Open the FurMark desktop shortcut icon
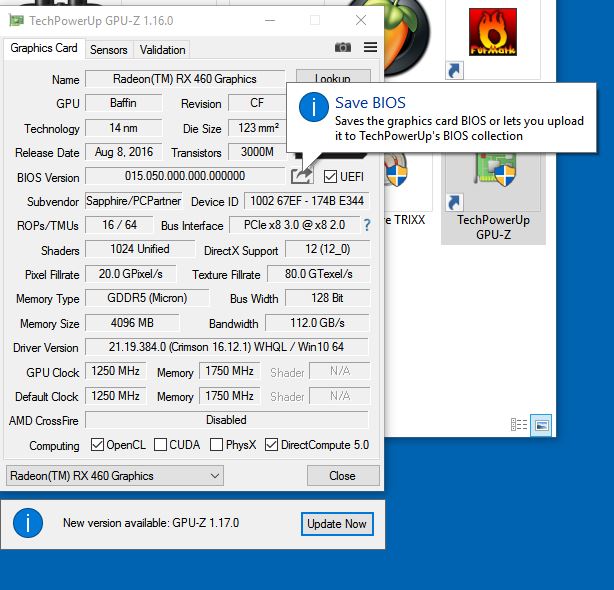 tap(493, 32)
